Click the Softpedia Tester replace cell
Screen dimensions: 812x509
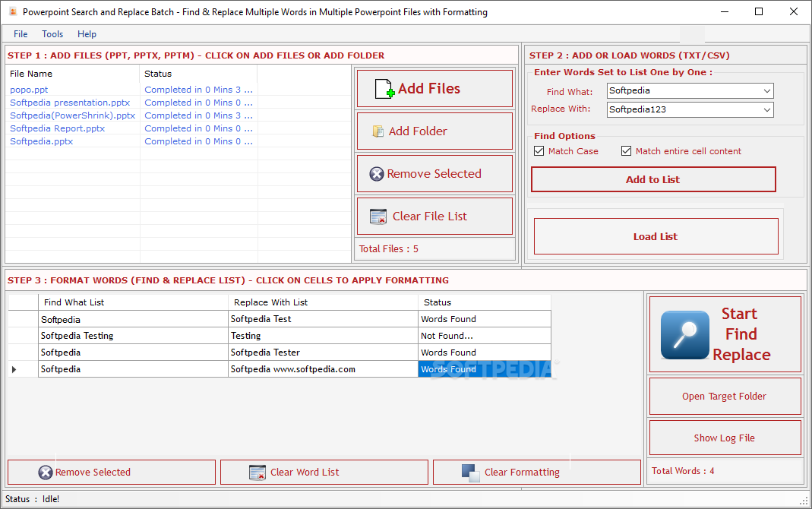pyautogui.click(x=323, y=352)
